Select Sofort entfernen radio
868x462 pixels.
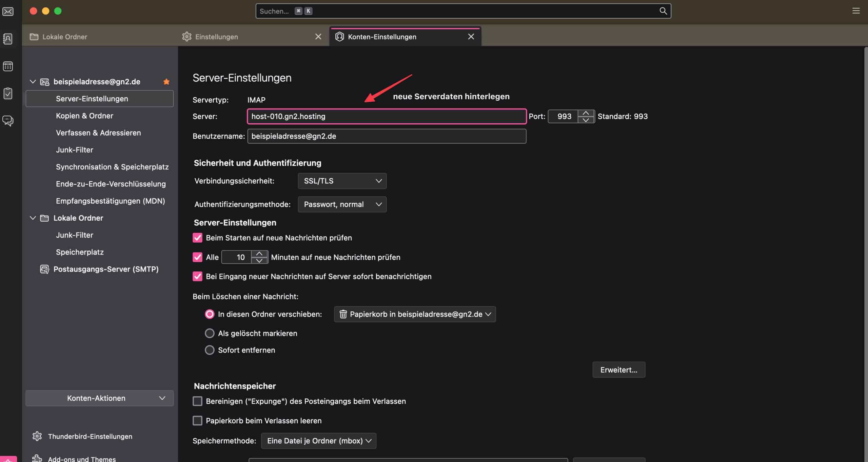[210, 350]
